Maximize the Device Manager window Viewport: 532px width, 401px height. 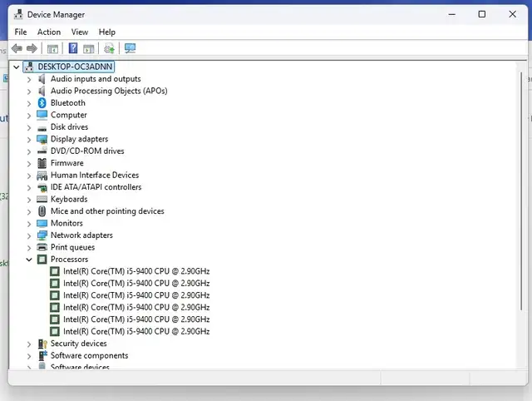coord(482,14)
